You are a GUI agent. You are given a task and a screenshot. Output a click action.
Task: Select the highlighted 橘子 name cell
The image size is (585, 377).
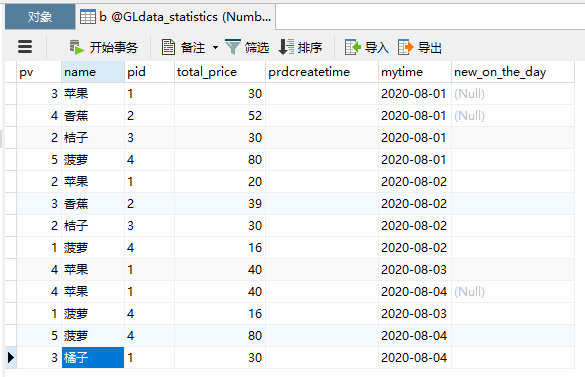93,358
